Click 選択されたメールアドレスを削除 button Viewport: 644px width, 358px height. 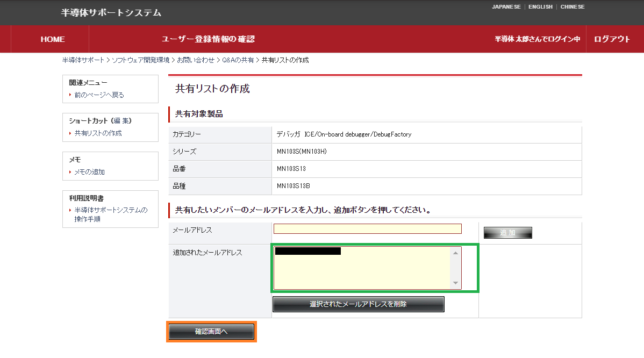(x=358, y=304)
